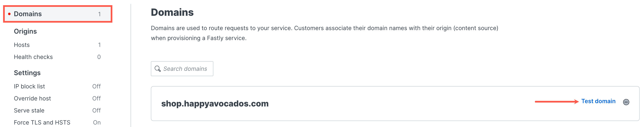
Task: Click the Test domain link
Action: [599, 101]
